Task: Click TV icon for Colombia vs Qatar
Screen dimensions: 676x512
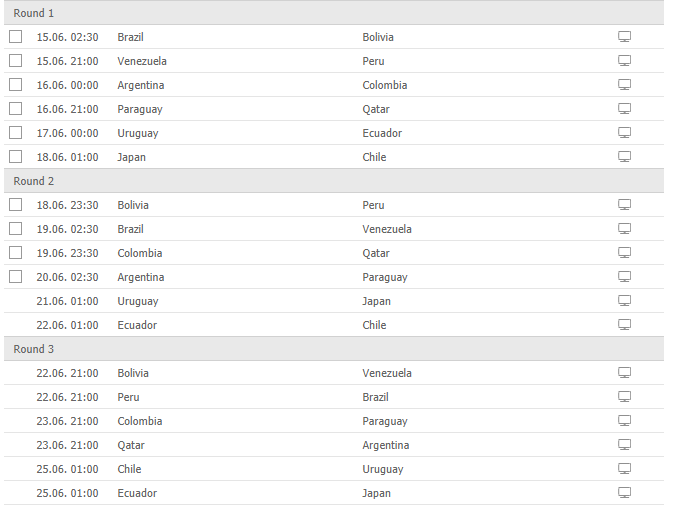Action: 624,253
